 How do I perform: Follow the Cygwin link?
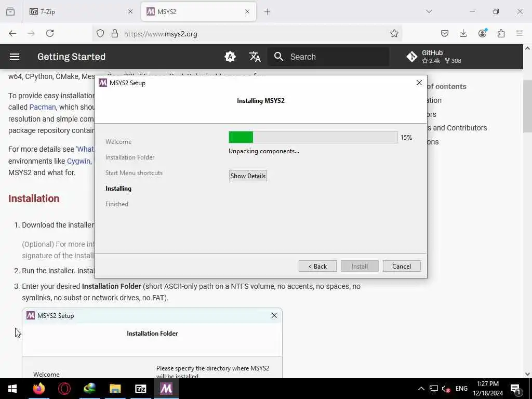pos(79,161)
